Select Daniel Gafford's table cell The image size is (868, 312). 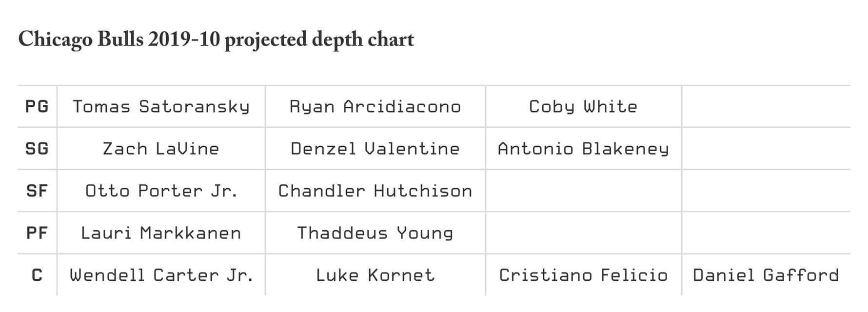point(766,275)
